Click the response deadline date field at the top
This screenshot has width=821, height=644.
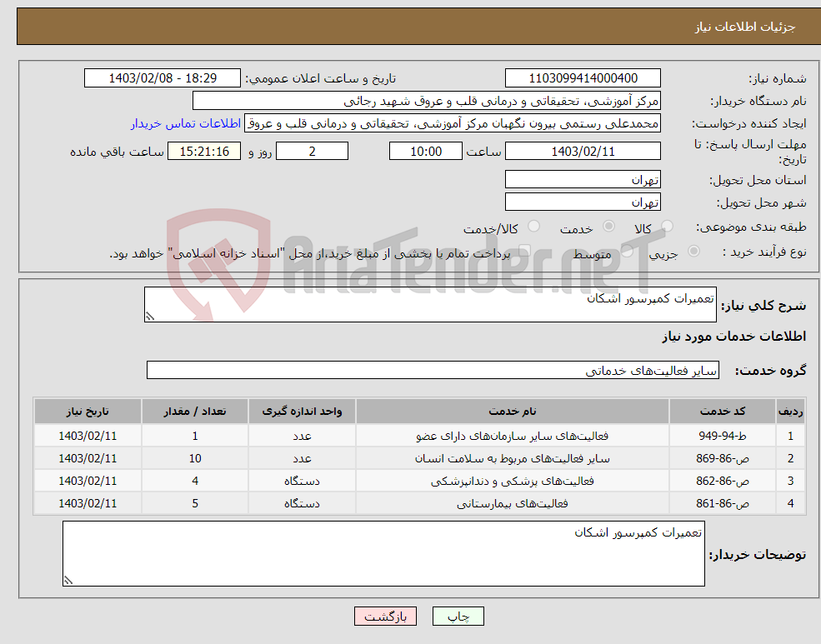tap(583, 151)
